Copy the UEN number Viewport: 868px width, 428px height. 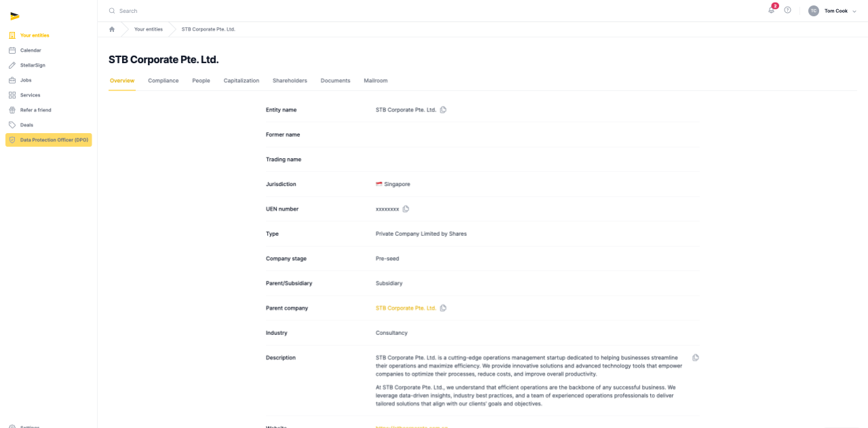point(406,209)
